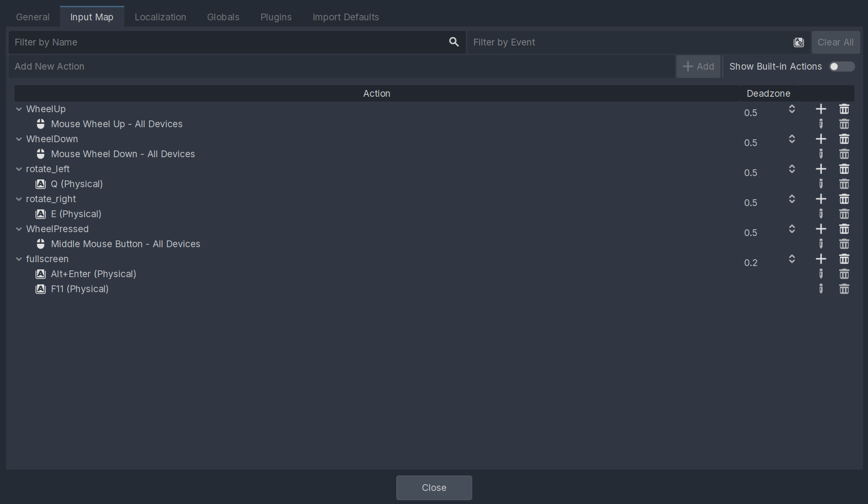
Task: Edit the Alt+Enter (Physical) event
Action: 821,274
